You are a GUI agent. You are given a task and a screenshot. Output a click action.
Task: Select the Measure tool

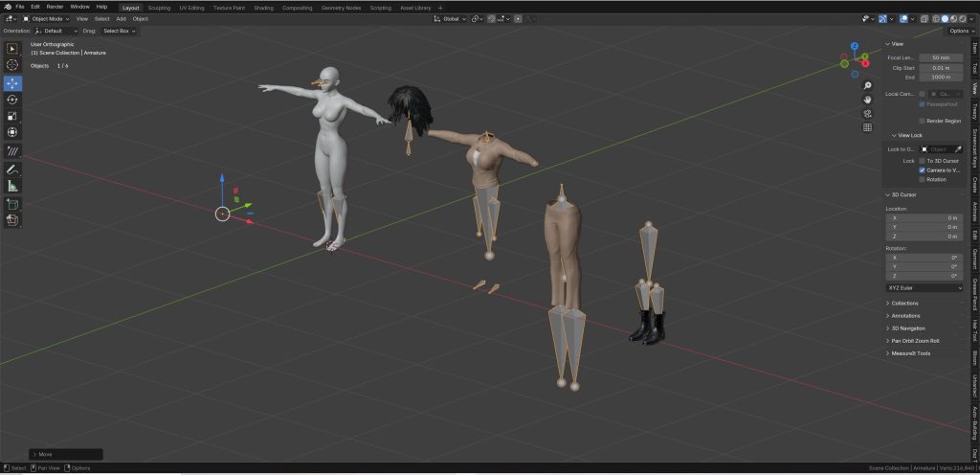[x=12, y=186]
